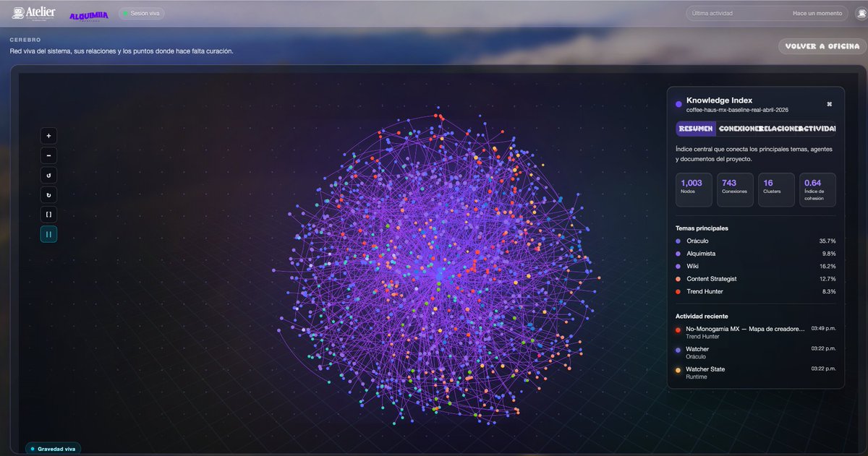The width and height of the screenshot is (868, 456).
Task: Click the 03:49 p.m. timestamp
Action: [823, 328]
